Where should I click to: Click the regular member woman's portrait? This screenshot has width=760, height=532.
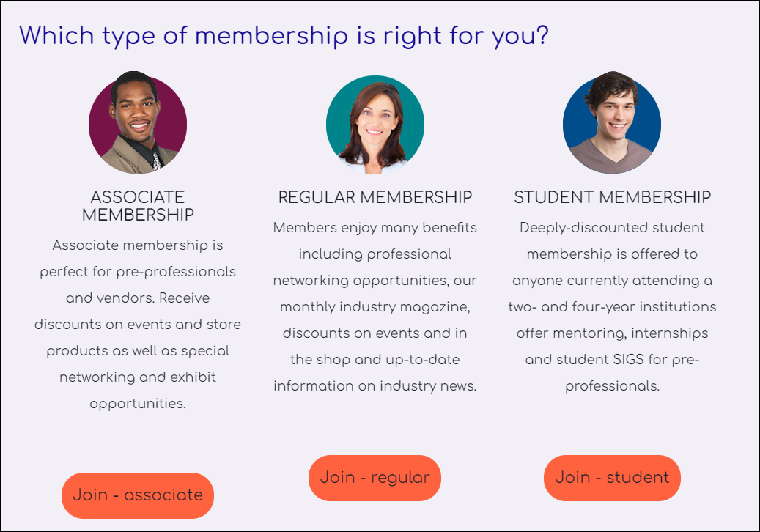click(375, 125)
